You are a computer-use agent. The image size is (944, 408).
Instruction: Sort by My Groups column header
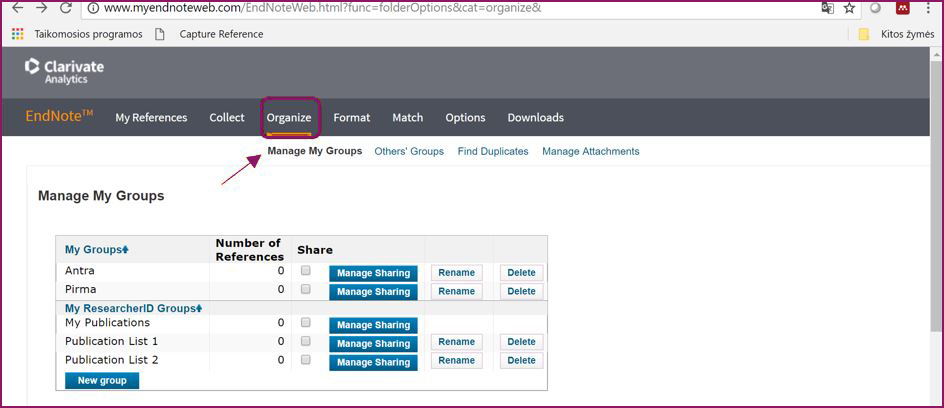click(96, 249)
